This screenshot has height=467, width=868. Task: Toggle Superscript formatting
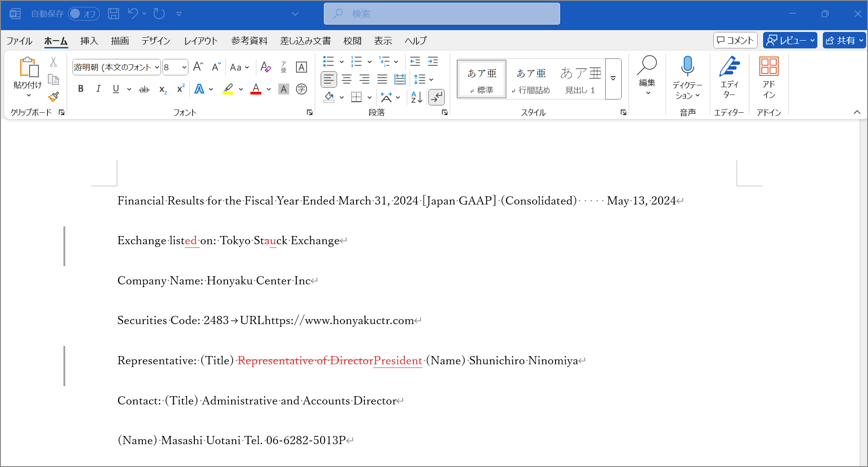(181, 89)
